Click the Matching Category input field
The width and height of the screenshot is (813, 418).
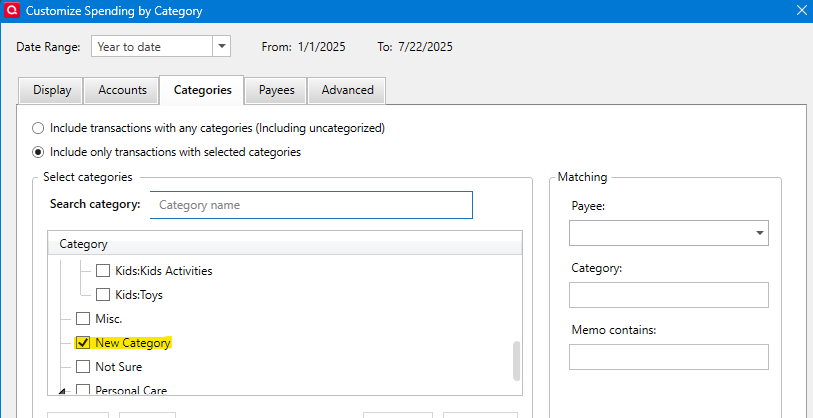(668, 295)
